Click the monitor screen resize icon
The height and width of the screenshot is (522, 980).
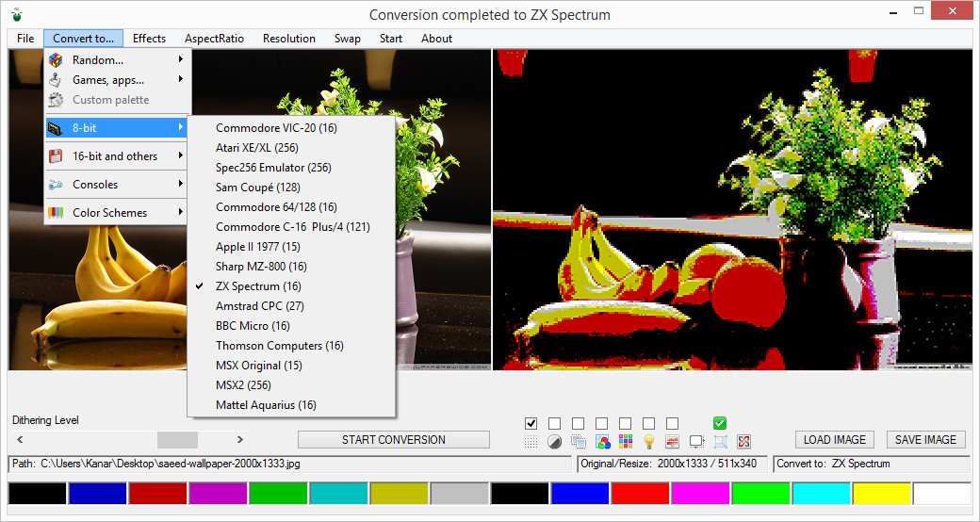point(696,442)
